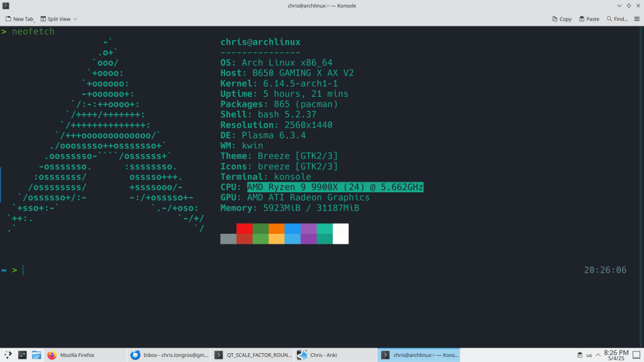Image resolution: width=644 pixels, height=362 pixels.
Task: Click the red color block in neofetch
Action: coord(244,228)
